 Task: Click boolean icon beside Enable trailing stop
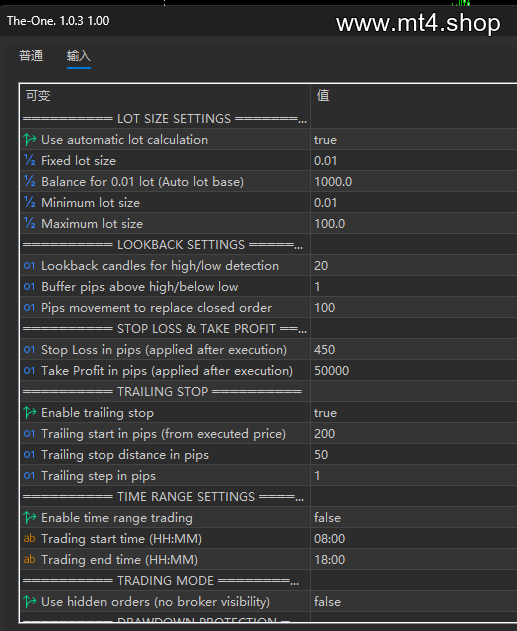point(30,412)
